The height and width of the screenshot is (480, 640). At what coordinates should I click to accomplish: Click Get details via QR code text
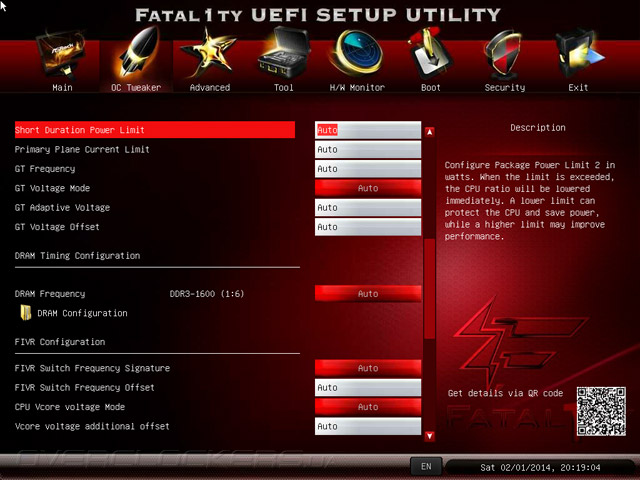tap(505, 393)
